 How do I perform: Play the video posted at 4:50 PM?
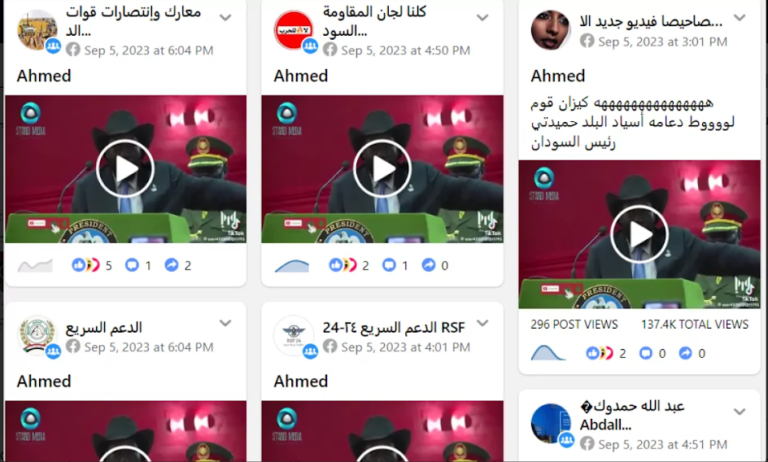coord(382,169)
